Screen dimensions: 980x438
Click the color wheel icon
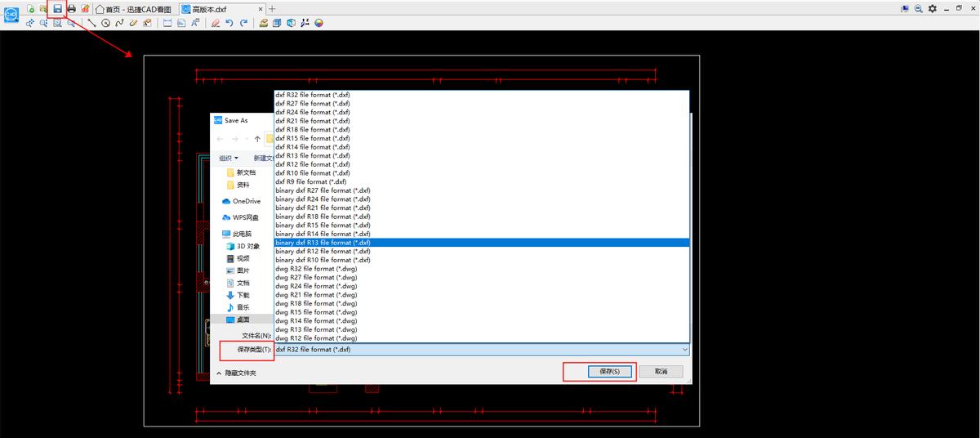[318, 23]
